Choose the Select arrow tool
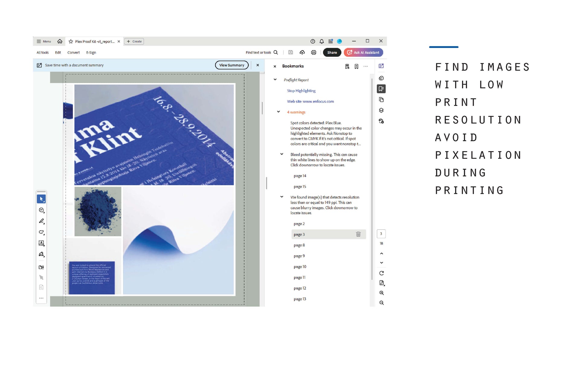The image size is (588, 367). [x=41, y=199]
